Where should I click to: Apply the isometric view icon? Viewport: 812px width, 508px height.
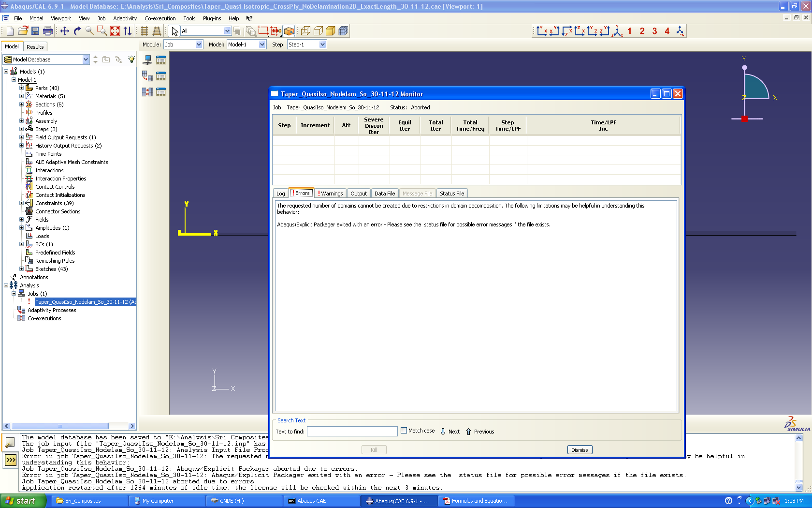point(617,31)
